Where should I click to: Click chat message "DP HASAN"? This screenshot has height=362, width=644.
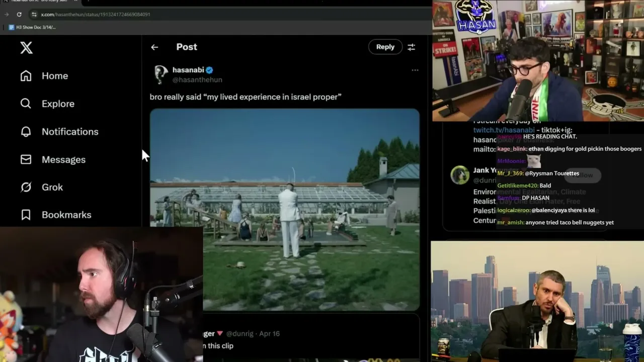point(536,198)
